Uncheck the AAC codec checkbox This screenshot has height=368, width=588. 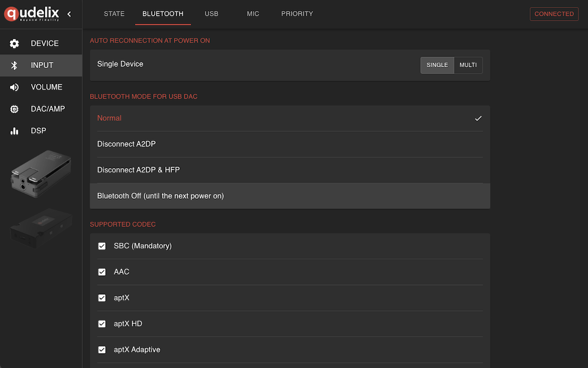[x=102, y=272]
